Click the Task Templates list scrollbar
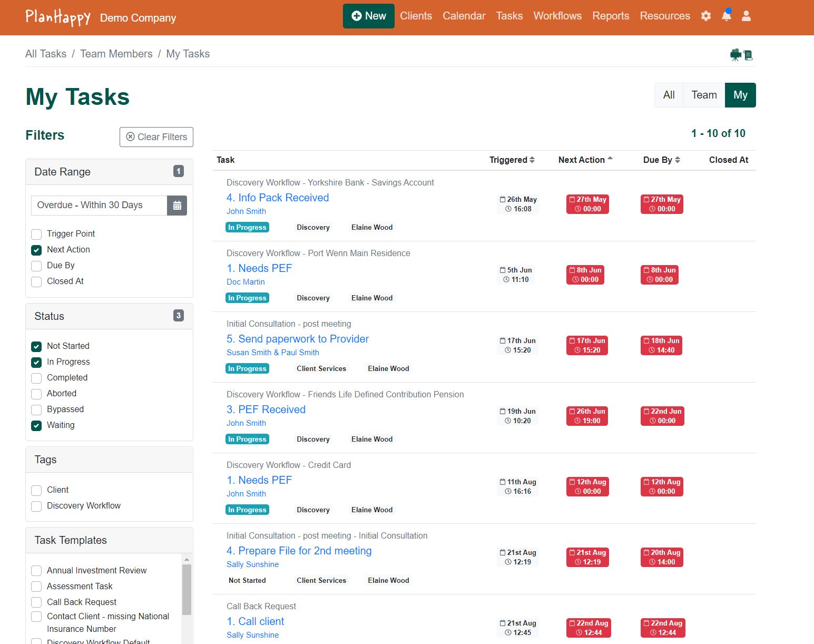 (x=187, y=589)
